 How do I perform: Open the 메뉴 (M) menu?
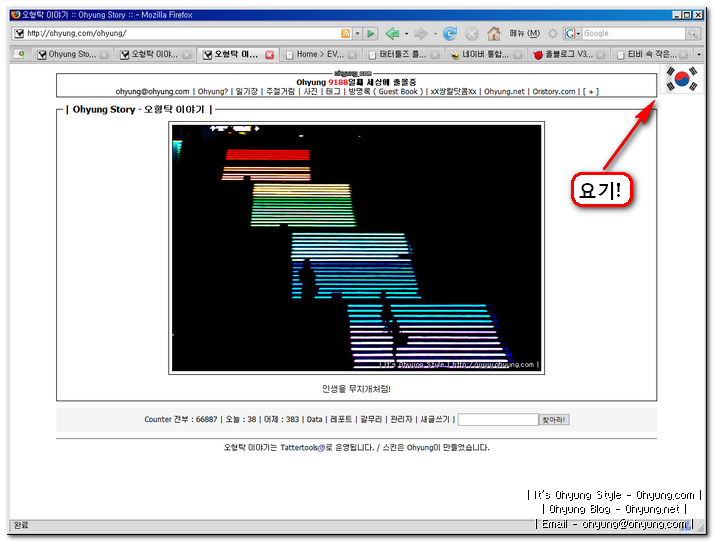(524, 33)
